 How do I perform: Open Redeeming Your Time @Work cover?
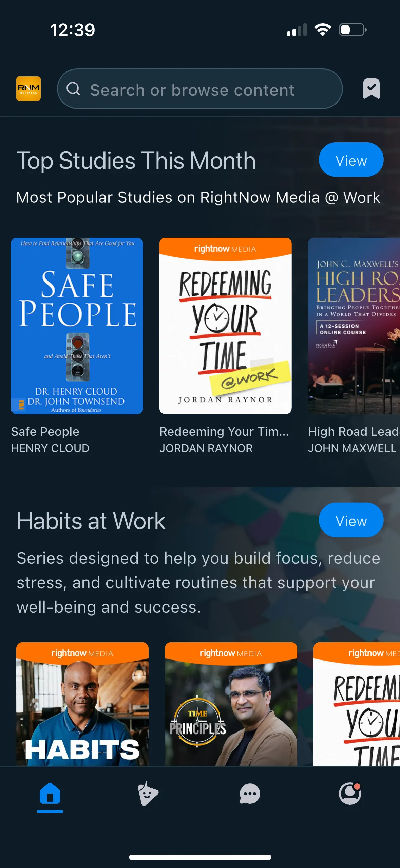pos(226,326)
